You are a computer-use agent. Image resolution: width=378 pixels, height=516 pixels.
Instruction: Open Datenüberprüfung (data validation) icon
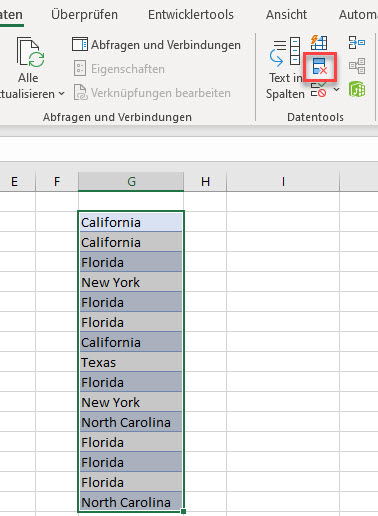pos(319,90)
